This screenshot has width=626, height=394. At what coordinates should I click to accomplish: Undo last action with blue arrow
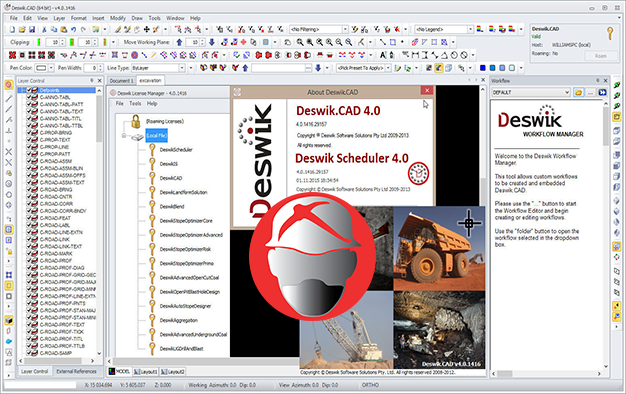[73, 30]
